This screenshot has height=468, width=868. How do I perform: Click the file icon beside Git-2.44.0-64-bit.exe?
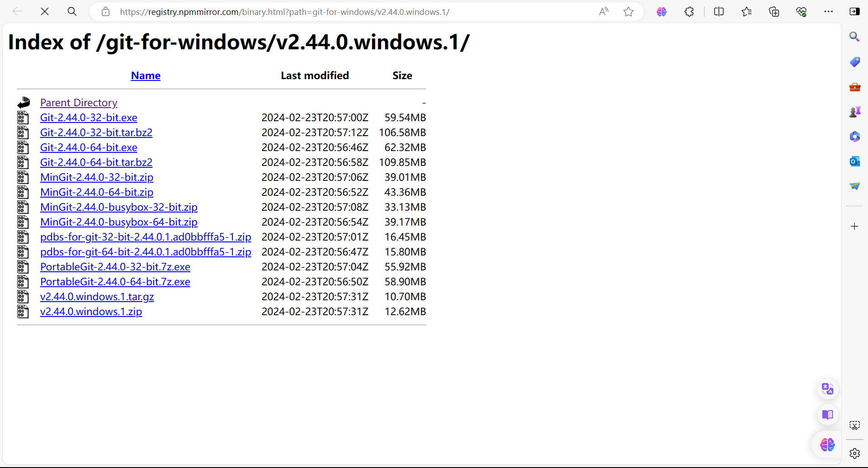pyautogui.click(x=23, y=147)
